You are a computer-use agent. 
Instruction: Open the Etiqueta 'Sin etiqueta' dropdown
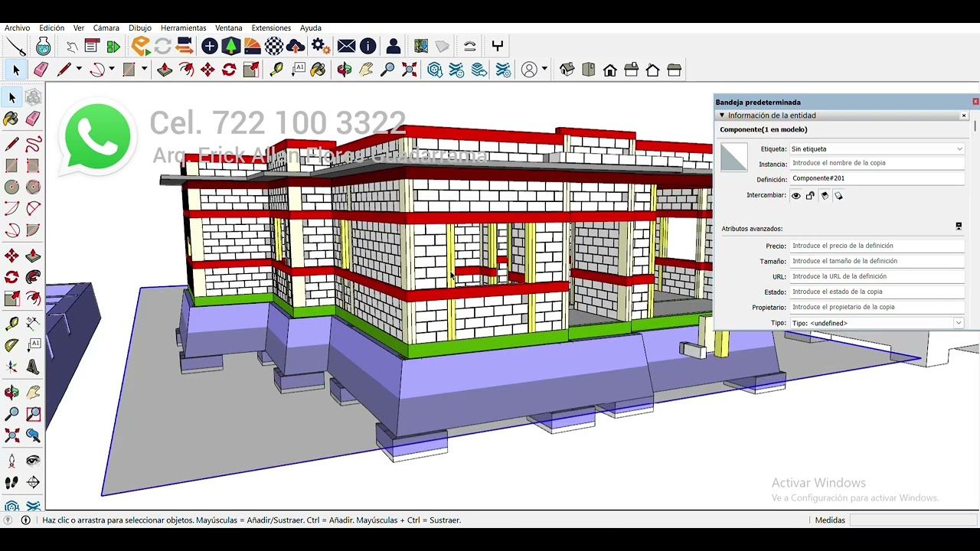click(x=877, y=149)
